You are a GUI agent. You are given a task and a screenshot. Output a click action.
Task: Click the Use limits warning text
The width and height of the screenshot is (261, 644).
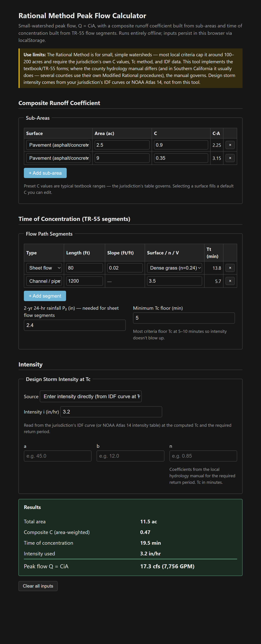click(130, 68)
